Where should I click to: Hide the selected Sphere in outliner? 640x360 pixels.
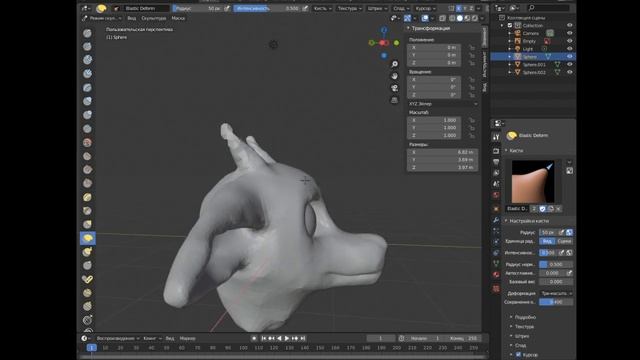(569, 56)
